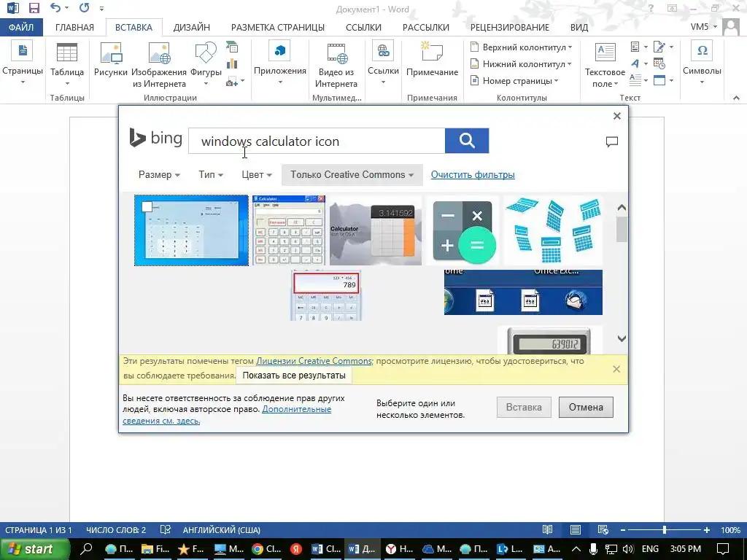Screen dimensions: 747x560
Task: Insert a SmartArt graphic icon
Action: coord(232,47)
